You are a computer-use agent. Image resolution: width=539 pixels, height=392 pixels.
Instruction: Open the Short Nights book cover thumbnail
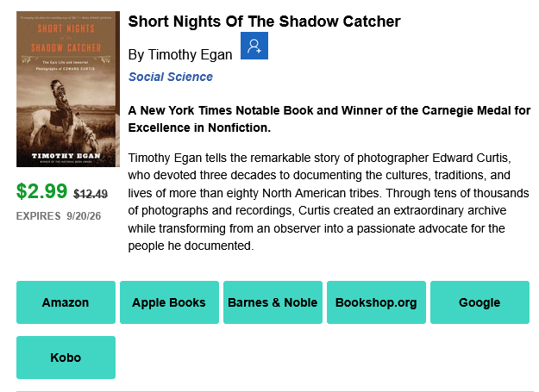(68, 90)
